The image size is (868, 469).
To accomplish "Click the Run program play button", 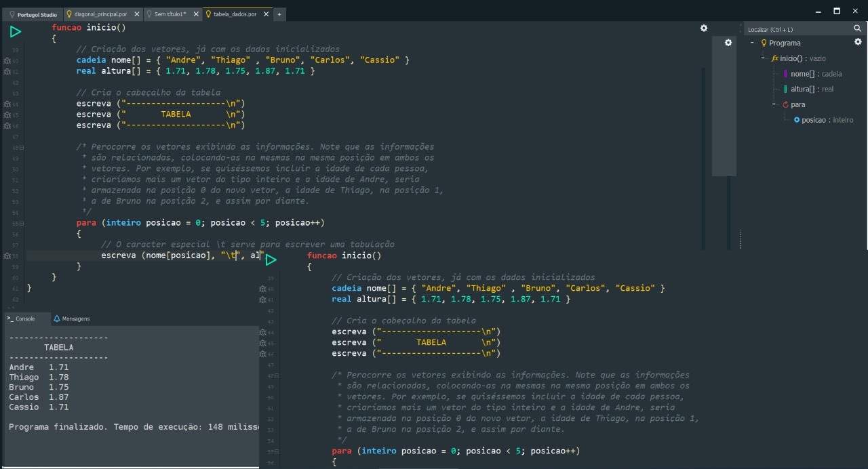I will coord(15,30).
